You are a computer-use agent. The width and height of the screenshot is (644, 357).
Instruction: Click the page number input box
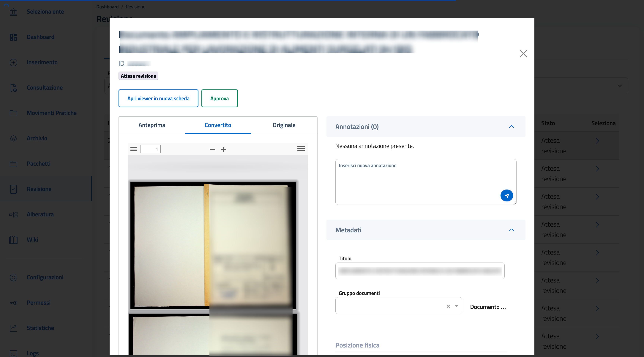tap(150, 149)
